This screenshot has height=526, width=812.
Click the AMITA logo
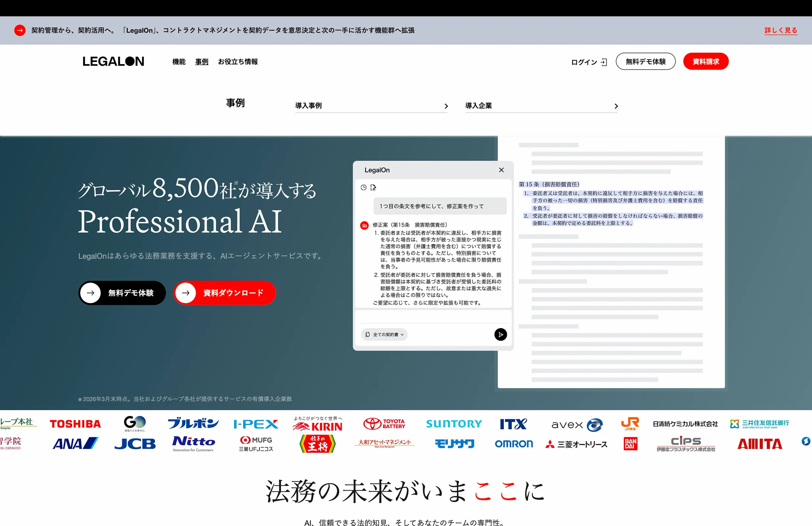click(760, 444)
